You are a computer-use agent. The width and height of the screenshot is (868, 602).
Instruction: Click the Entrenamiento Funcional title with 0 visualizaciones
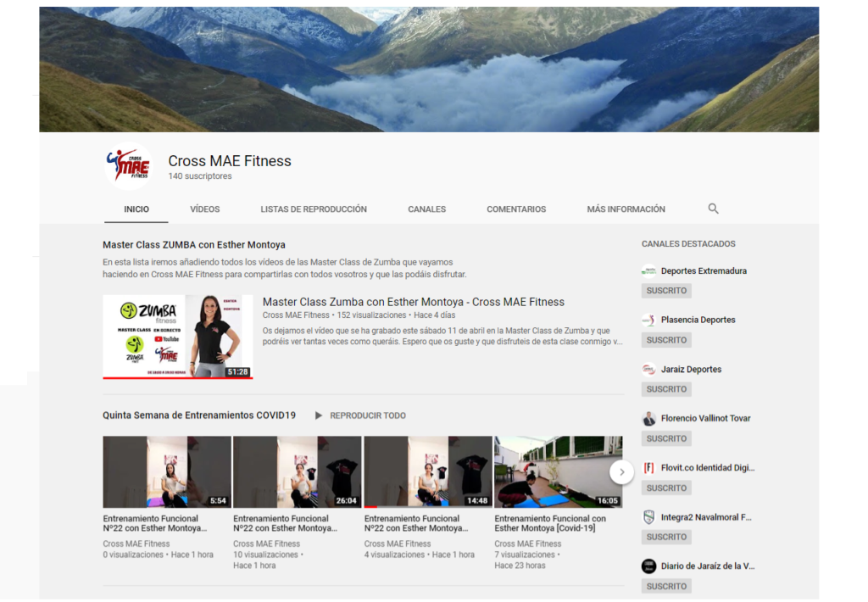click(155, 523)
